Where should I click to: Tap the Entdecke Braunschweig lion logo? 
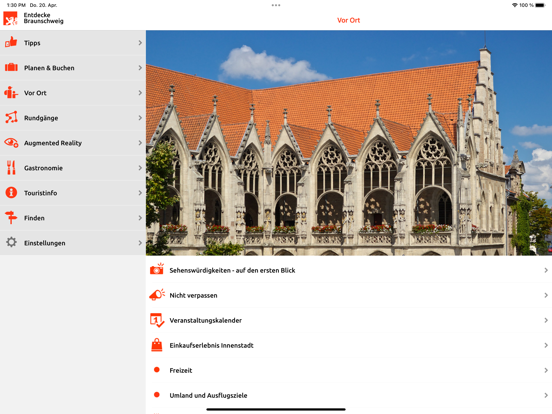[x=10, y=18]
